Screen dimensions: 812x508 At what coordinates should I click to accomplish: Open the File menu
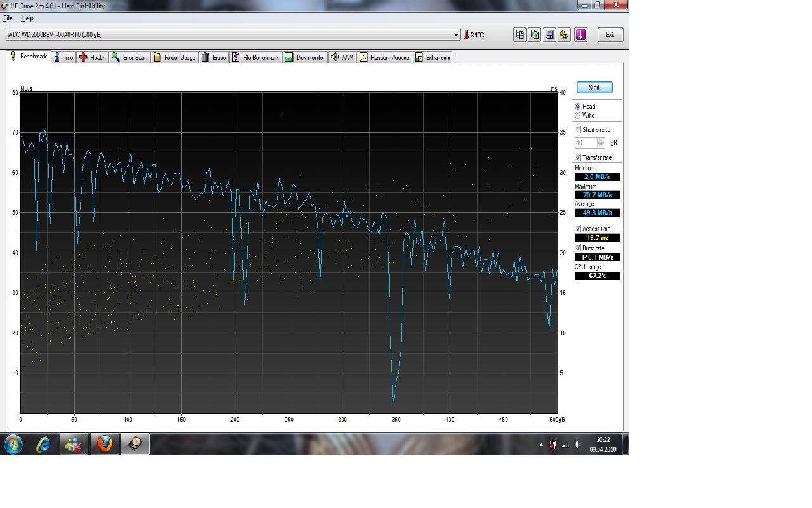pyautogui.click(x=8, y=18)
